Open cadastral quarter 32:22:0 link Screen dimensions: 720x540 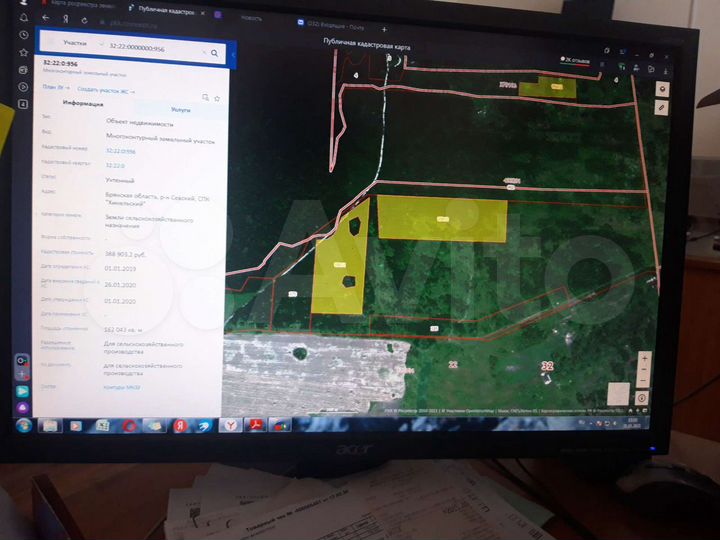(115, 165)
